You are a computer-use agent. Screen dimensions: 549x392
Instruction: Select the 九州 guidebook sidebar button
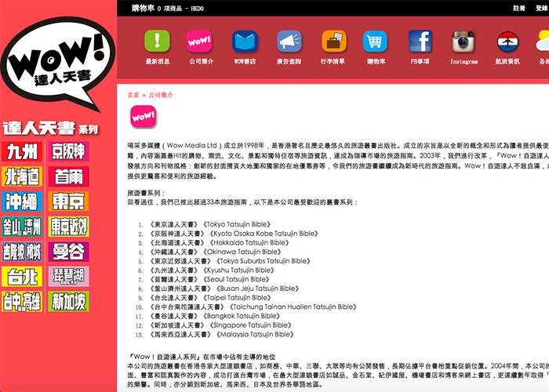click(22, 151)
